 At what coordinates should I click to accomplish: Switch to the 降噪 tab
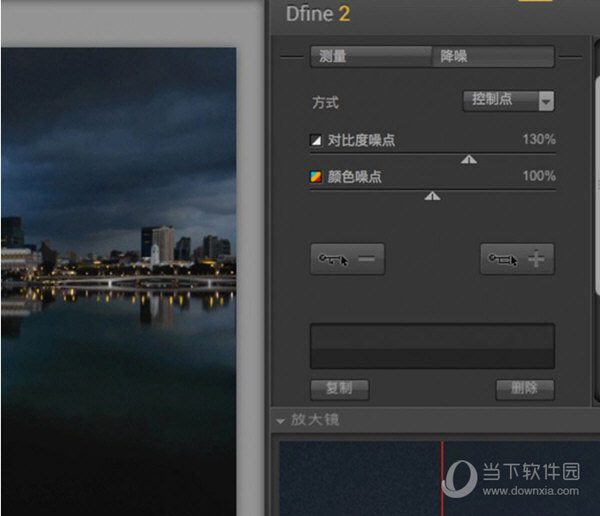[493, 57]
